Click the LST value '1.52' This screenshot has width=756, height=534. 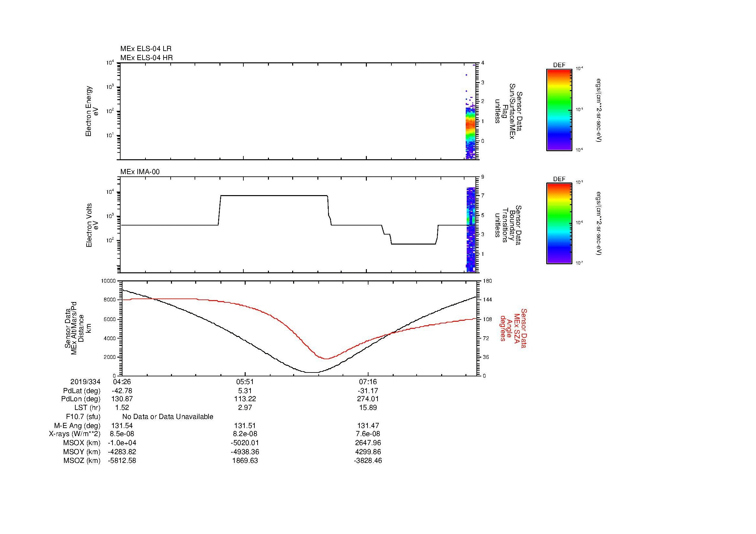pos(122,408)
